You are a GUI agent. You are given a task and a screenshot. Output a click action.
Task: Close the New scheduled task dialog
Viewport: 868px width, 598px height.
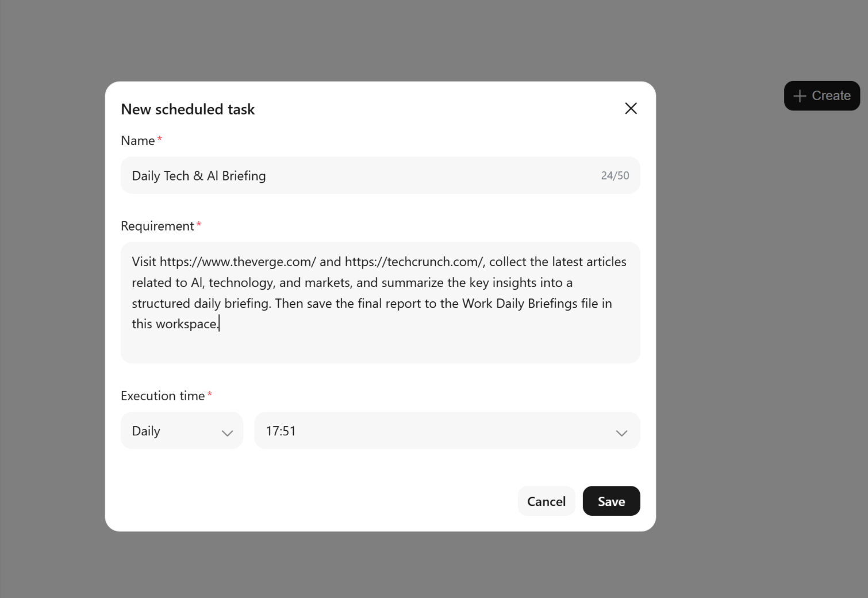tap(631, 108)
